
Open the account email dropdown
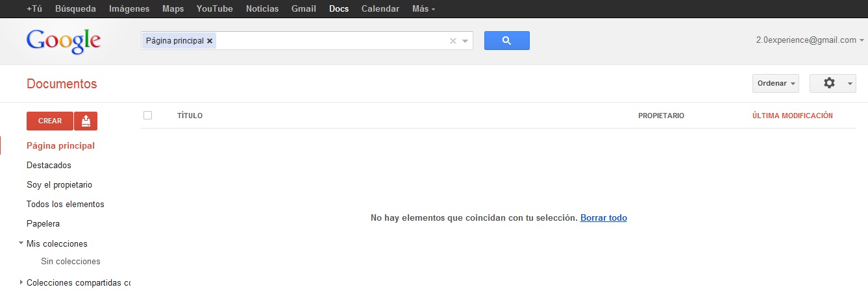click(810, 40)
